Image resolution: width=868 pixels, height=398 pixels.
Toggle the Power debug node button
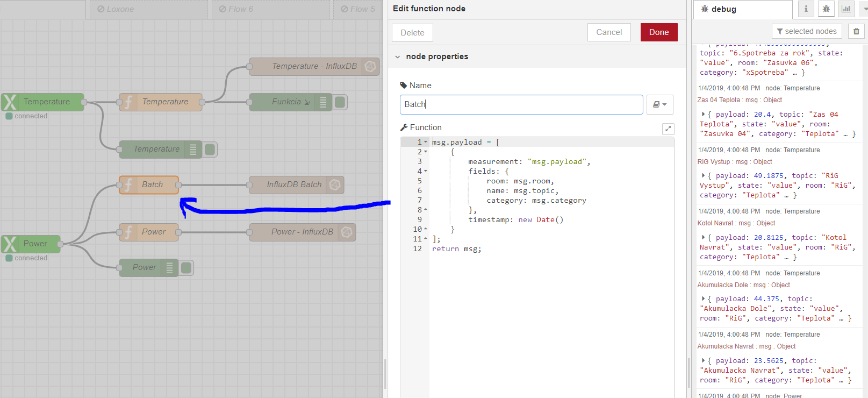[186, 267]
